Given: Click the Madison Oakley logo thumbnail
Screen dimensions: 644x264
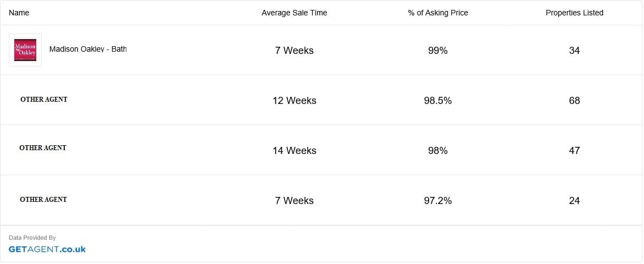Looking at the screenshot, I should (25, 50).
